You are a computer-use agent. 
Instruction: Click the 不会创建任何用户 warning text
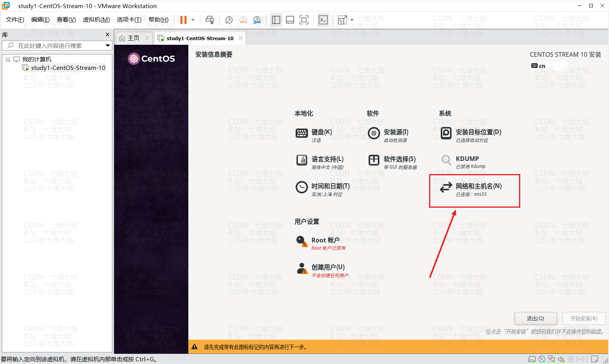(x=330, y=276)
